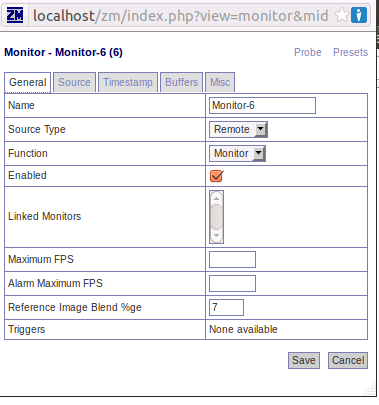The width and height of the screenshot is (379, 405).
Task: Click the Linked Monitors scroll down arrow
Action: (216, 236)
